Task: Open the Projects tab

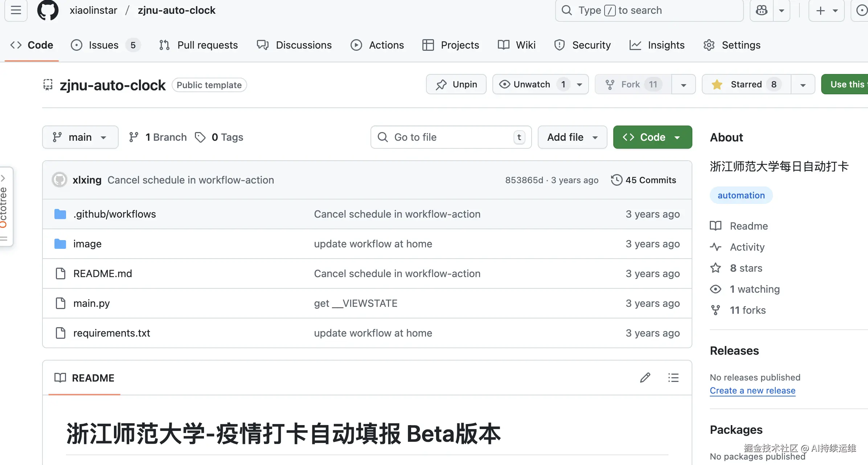Action: (451, 45)
